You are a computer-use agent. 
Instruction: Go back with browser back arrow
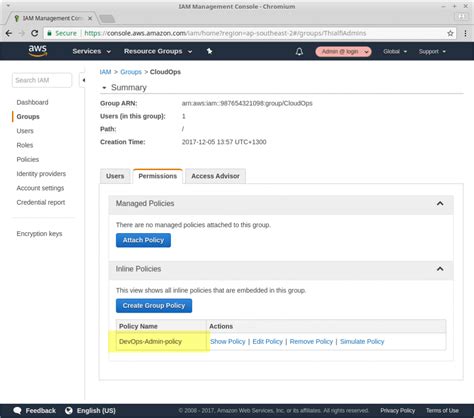[x=9, y=33]
